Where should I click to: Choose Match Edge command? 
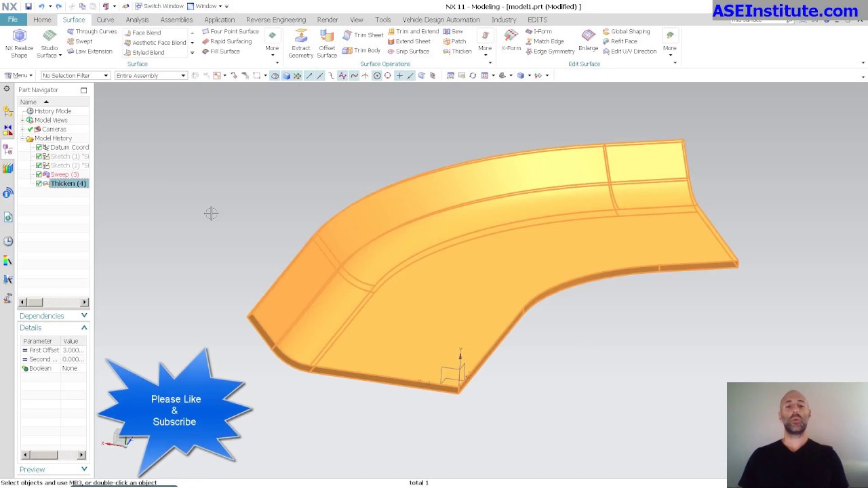click(x=545, y=41)
